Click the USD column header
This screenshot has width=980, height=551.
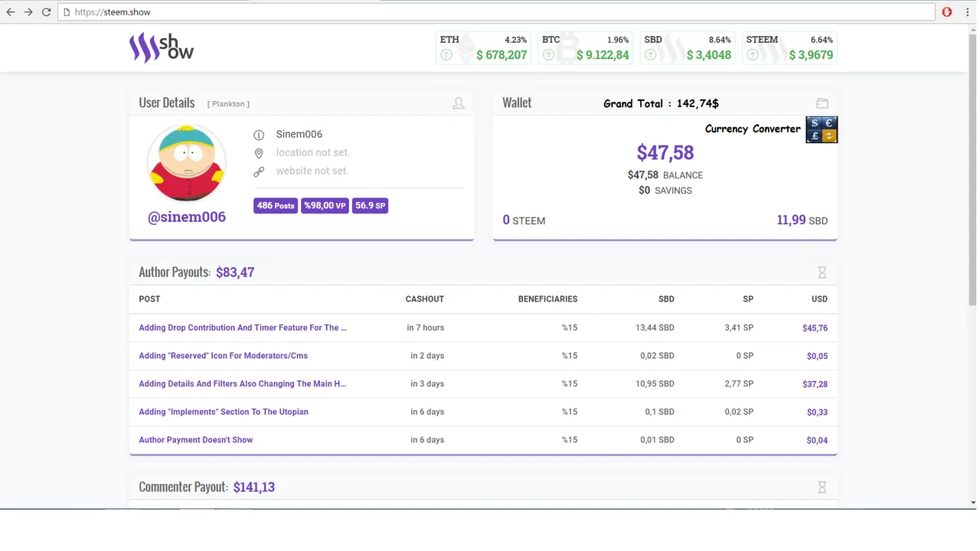[x=819, y=299]
